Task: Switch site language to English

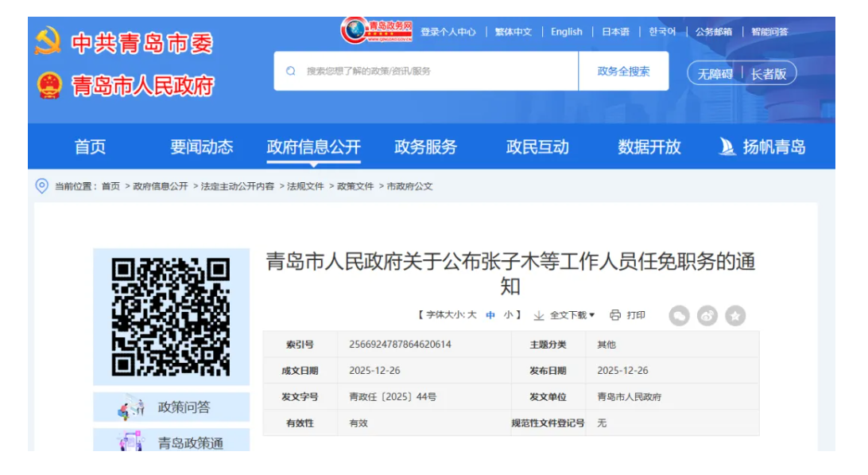Action: tap(566, 32)
